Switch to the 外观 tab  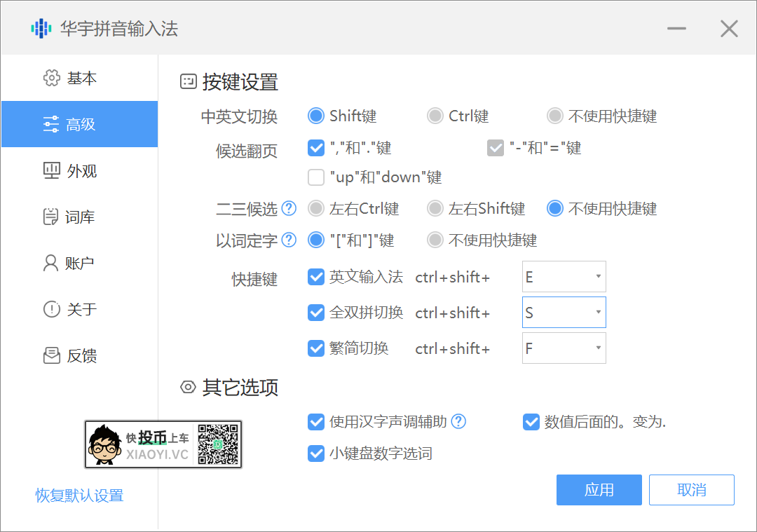pos(80,170)
